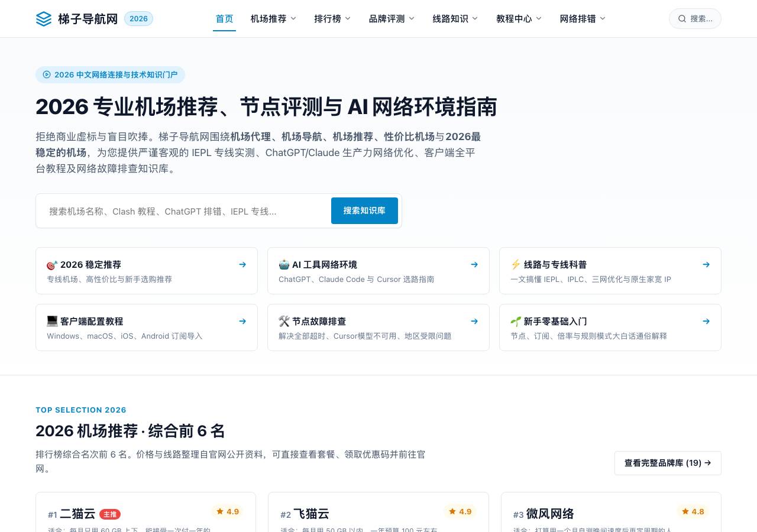Screen dimensions: 757x532
Task: Open the 品牌评测 dropdown menu
Action: 392,19
